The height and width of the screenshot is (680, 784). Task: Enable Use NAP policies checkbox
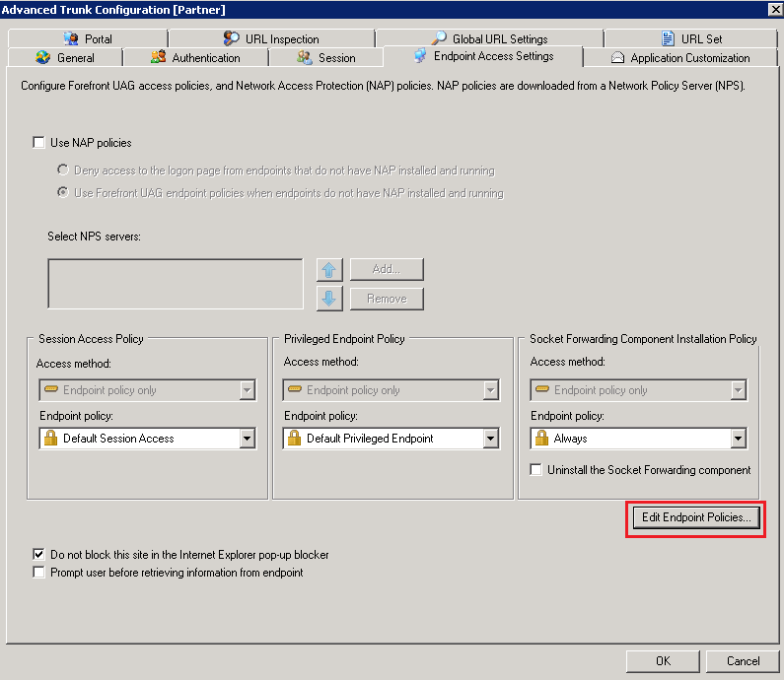click(38, 142)
